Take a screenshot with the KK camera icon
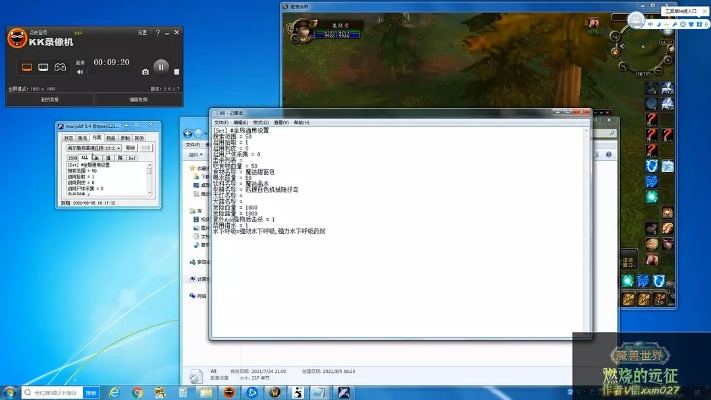The height and width of the screenshot is (400, 711). (x=145, y=72)
